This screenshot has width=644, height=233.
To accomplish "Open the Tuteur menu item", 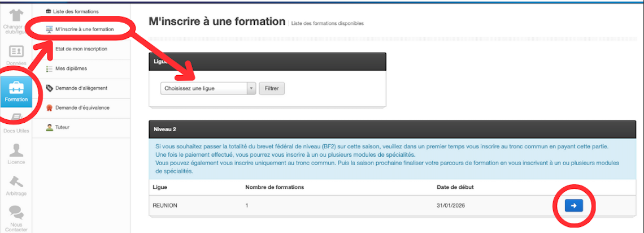I will click(62, 127).
